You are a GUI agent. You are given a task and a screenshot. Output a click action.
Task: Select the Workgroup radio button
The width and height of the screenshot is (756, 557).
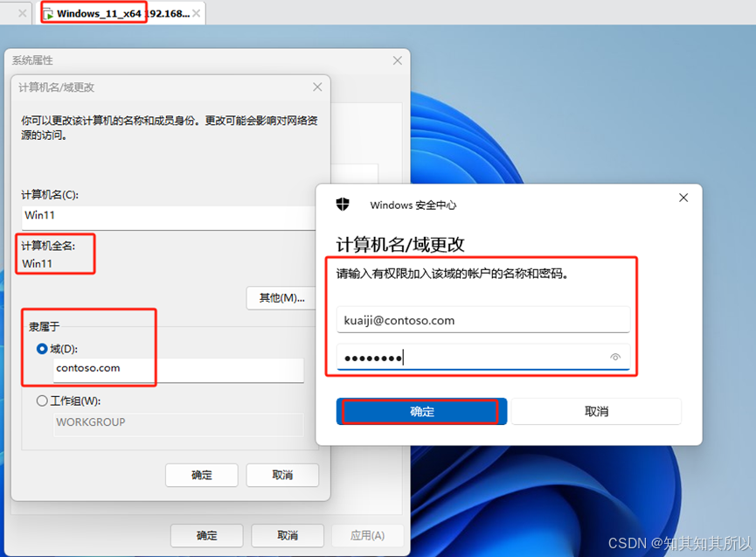42,400
